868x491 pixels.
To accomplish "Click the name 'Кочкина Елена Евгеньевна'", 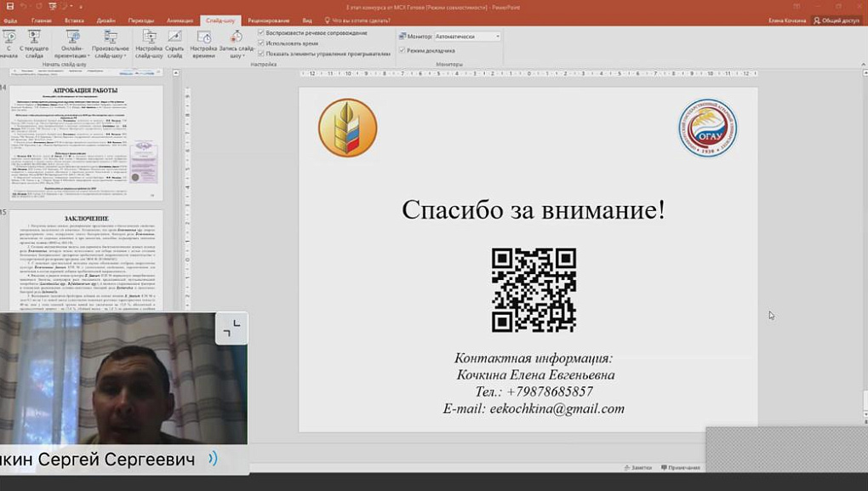I will pyautogui.click(x=535, y=374).
